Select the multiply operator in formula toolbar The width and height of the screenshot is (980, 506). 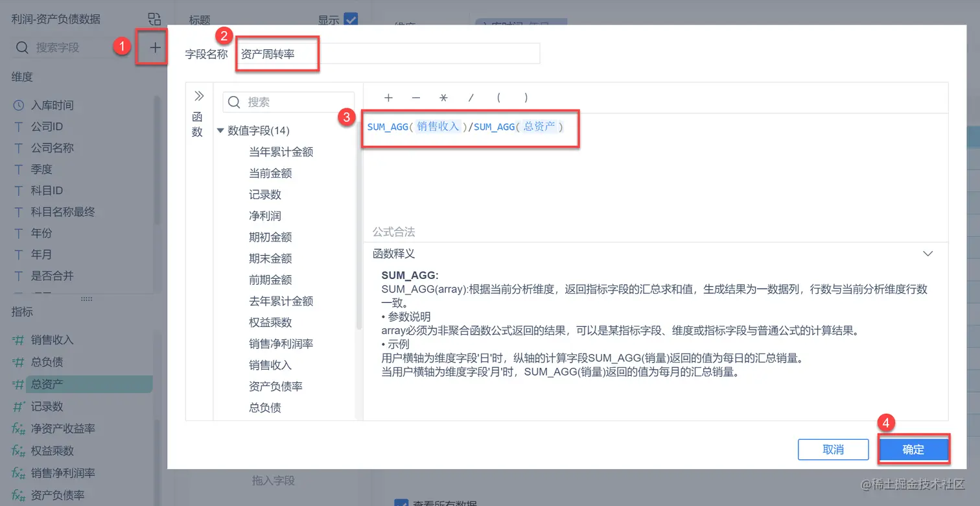443,97
